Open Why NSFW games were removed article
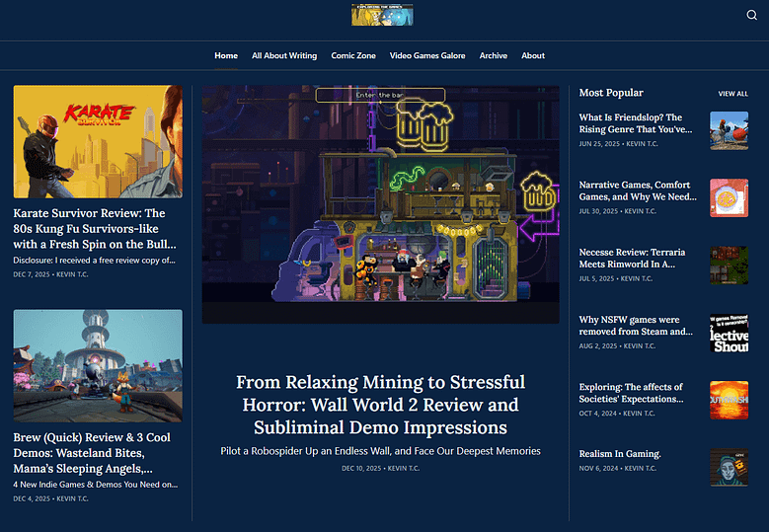 click(636, 326)
